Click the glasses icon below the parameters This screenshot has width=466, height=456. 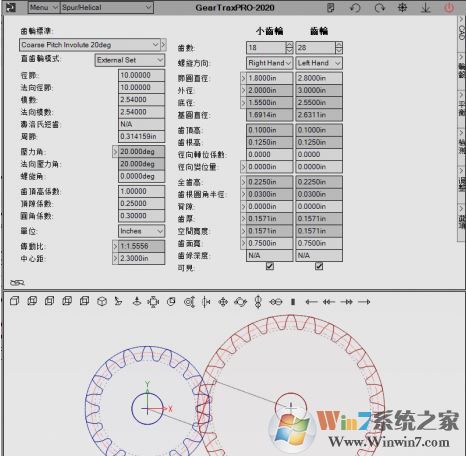tap(17, 283)
